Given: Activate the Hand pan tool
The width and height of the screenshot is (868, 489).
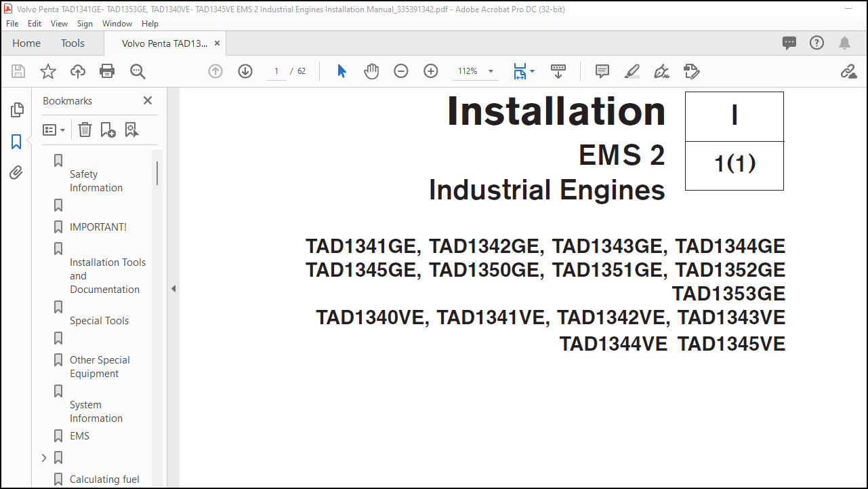Looking at the screenshot, I should [371, 71].
